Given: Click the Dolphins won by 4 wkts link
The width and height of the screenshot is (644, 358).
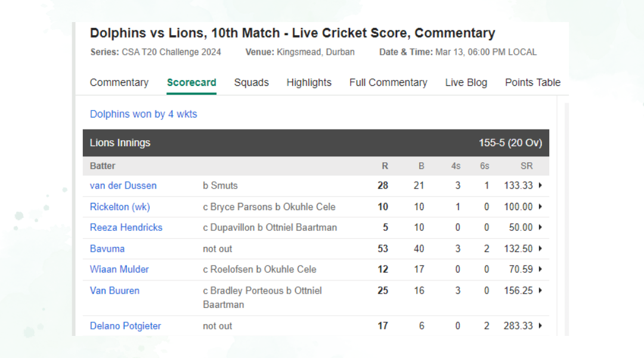Looking at the screenshot, I should 143,114.
